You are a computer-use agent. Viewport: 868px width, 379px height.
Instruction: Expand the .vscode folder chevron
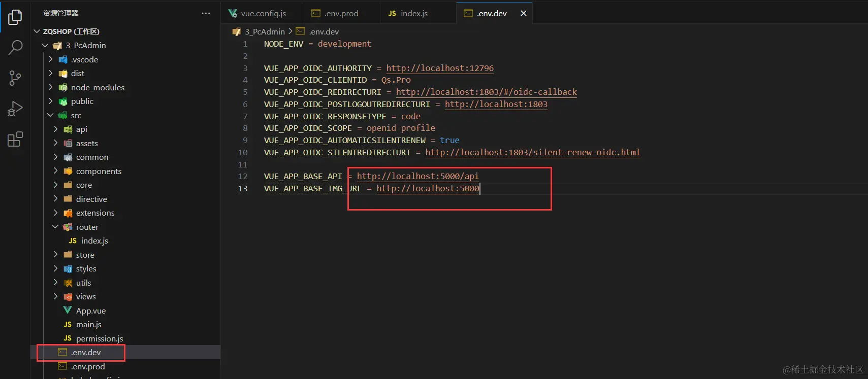click(x=50, y=59)
